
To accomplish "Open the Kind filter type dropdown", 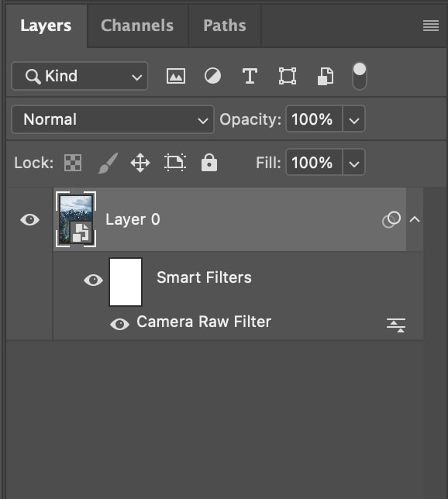I will coord(80,76).
